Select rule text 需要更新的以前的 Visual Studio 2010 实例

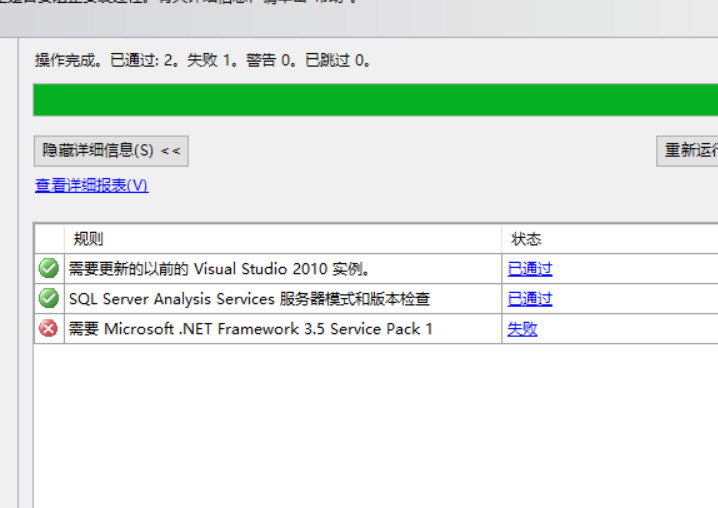219,268
